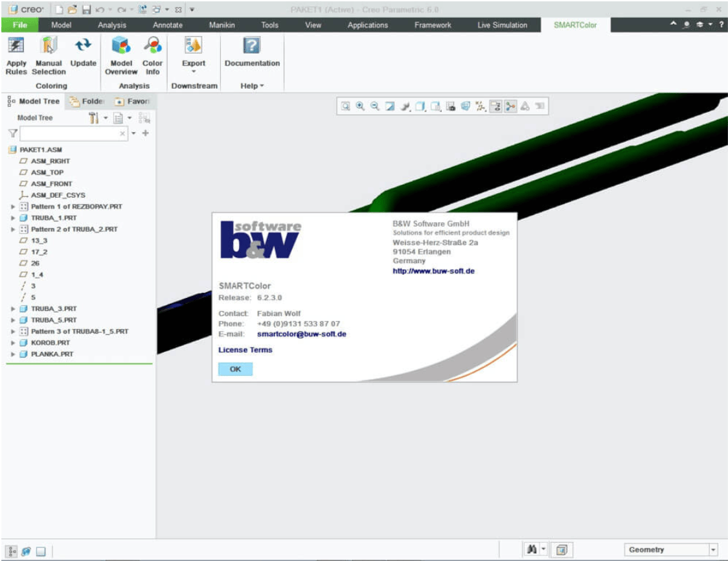Click Model Tree settings hammer icon
This screenshot has height=561, width=728.
(x=94, y=118)
